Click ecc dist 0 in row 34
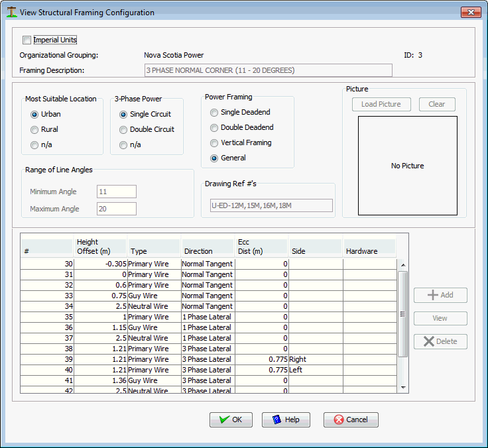The image size is (488, 448). click(262, 306)
